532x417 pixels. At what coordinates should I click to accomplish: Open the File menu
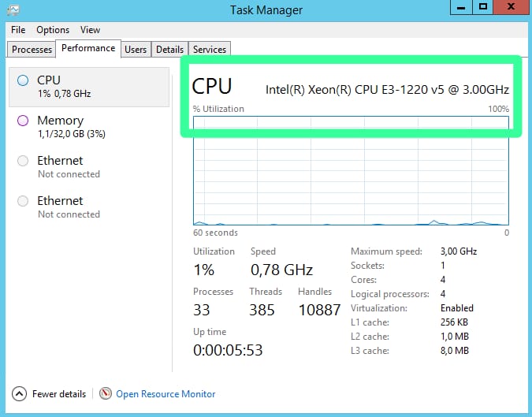18,30
